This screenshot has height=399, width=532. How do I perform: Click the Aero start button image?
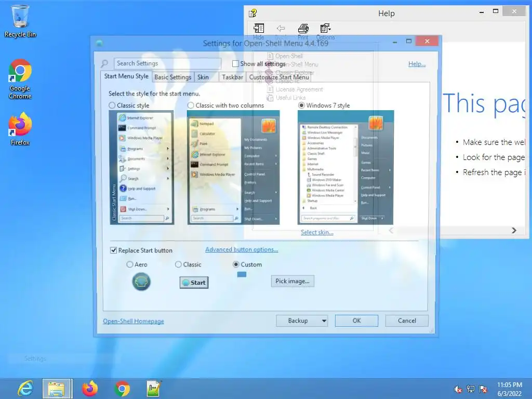[x=141, y=282]
